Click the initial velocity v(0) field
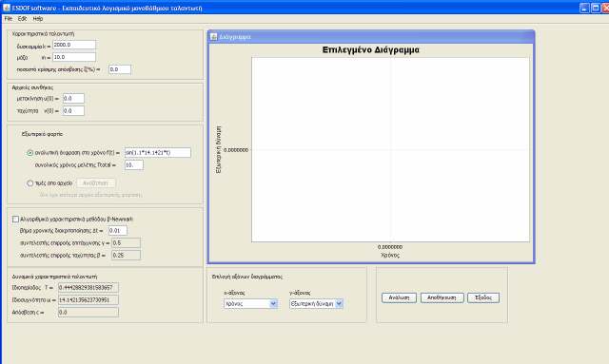Viewport: 609px width, 364px height. click(x=73, y=111)
